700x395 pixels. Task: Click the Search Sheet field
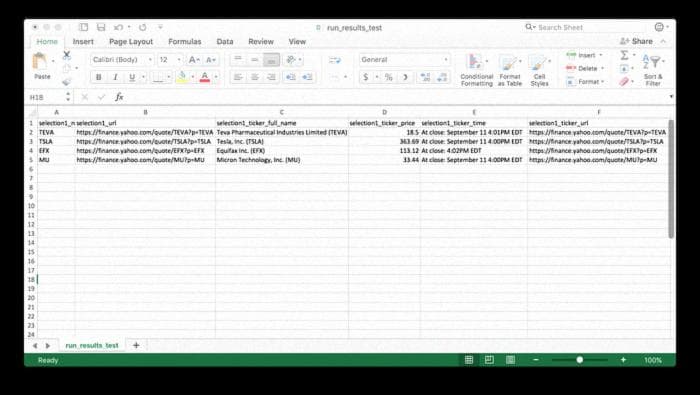[585, 27]
